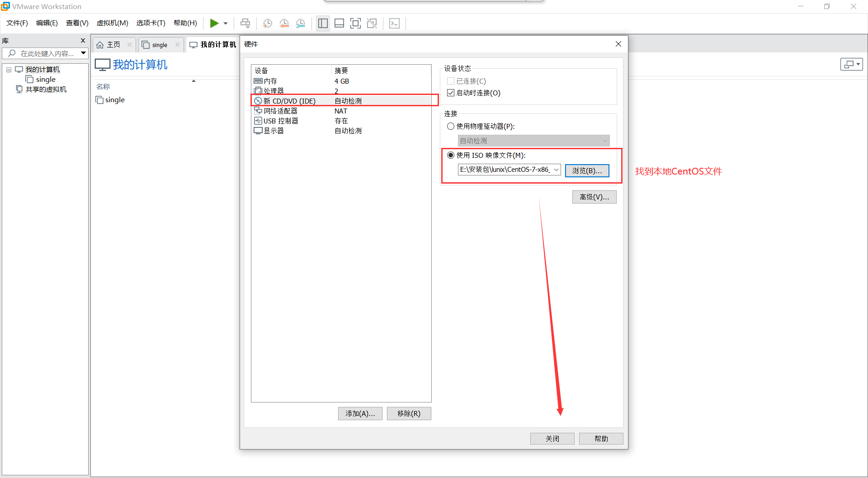Click the 关闭 button in hardware dialog

pyautogui.click(x=552, y=439)
